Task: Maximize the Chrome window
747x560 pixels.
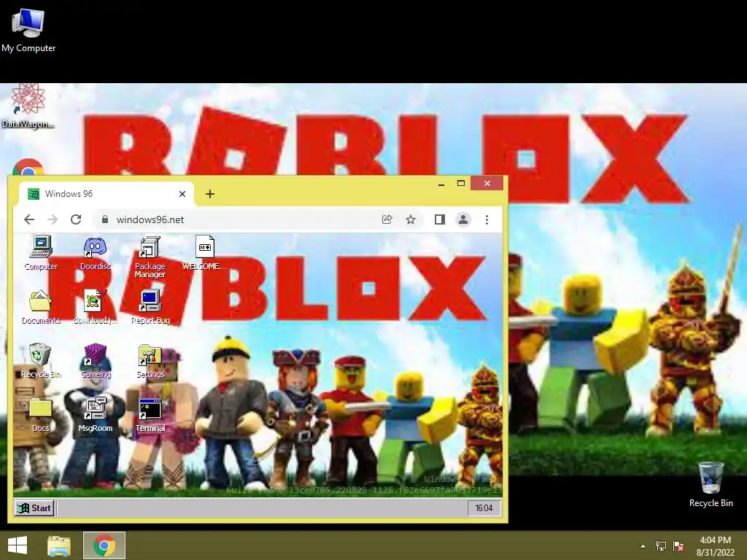Action: click(461, 183)
